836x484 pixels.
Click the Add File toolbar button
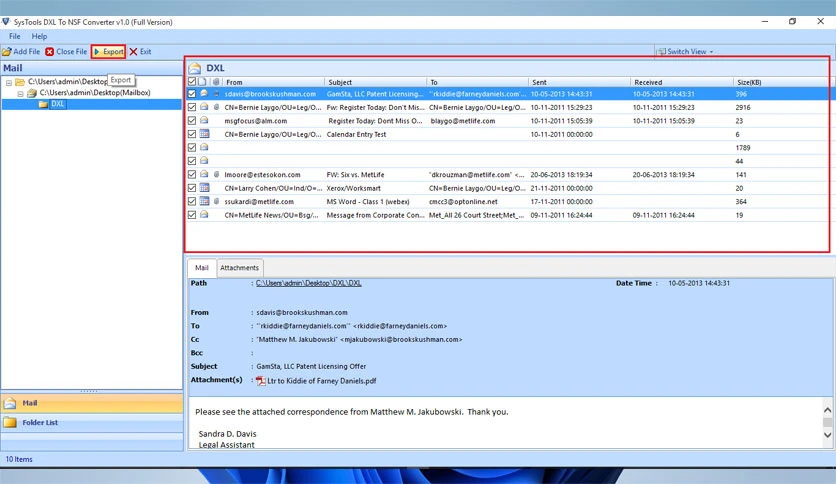click(21, 52)
